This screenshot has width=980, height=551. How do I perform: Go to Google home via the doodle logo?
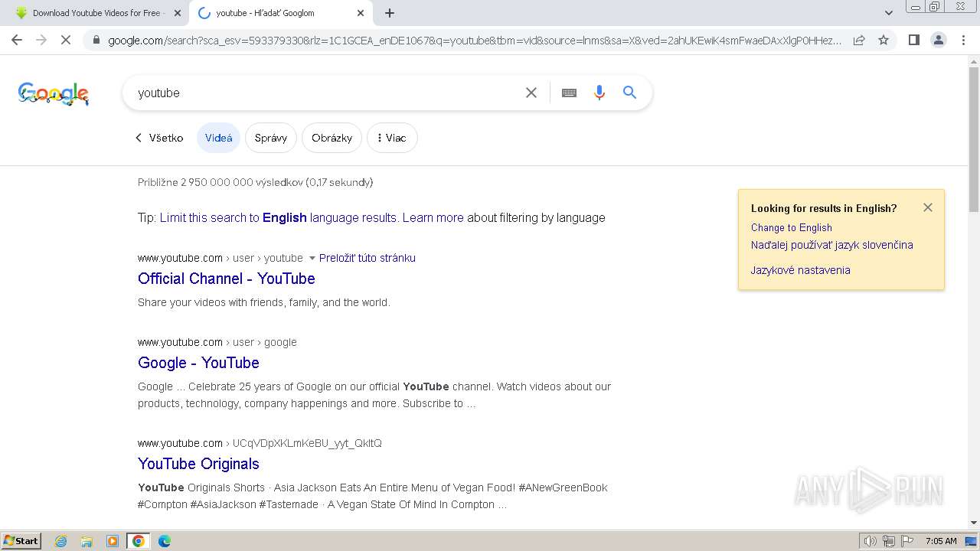(54, 93)
